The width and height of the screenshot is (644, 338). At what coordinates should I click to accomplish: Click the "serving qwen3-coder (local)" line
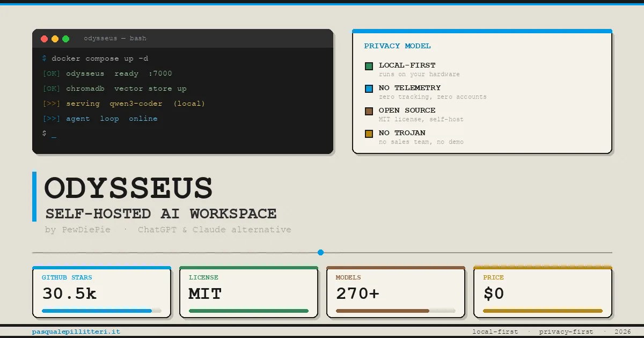pos(124,104)
